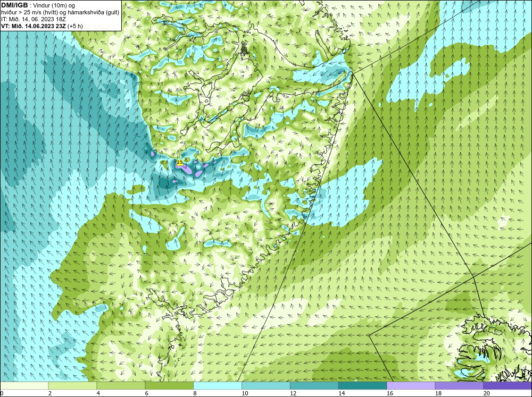Click the legend value 8

pos(195,393)
